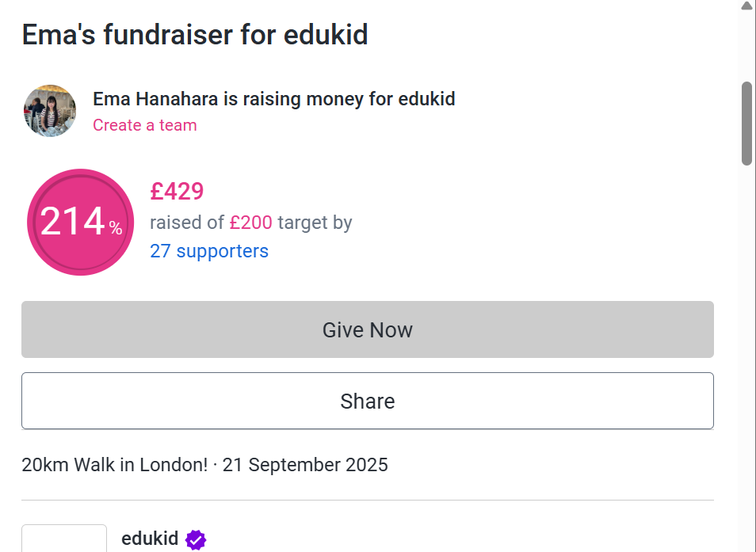756x552 pixels.
Task: View the 27 supporters list
Action: pos(209,251)
